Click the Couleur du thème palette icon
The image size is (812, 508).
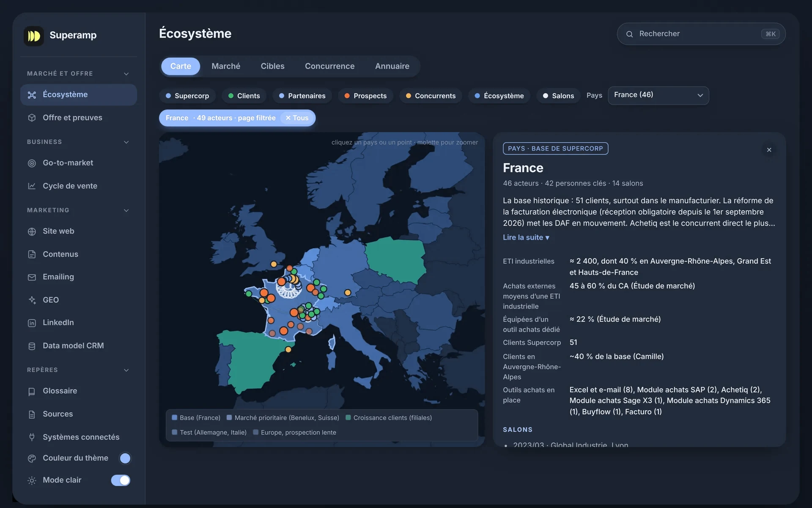point(32,458)
